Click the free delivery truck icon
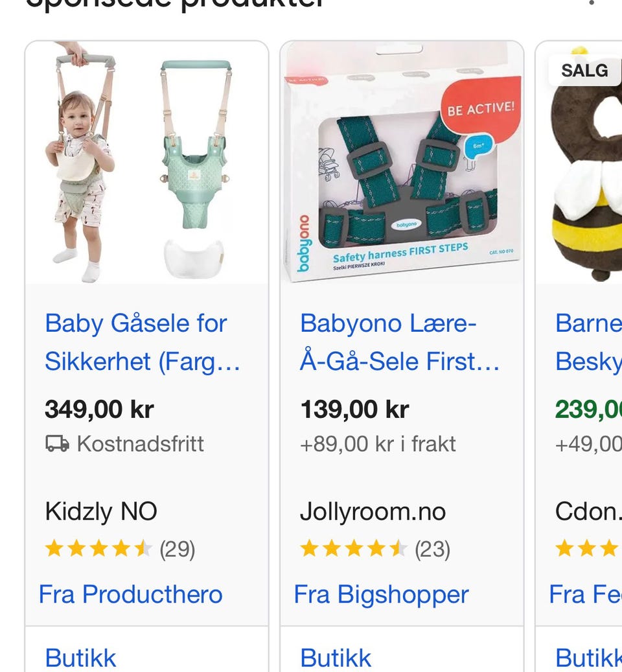 [x=57, y=444]
